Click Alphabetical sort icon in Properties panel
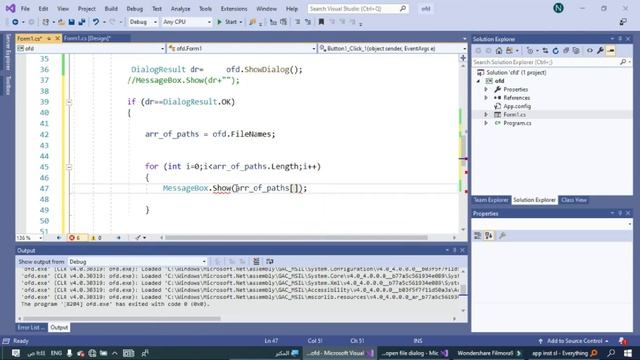This screenshot has height=360, width=640. [x=489, y=236]
